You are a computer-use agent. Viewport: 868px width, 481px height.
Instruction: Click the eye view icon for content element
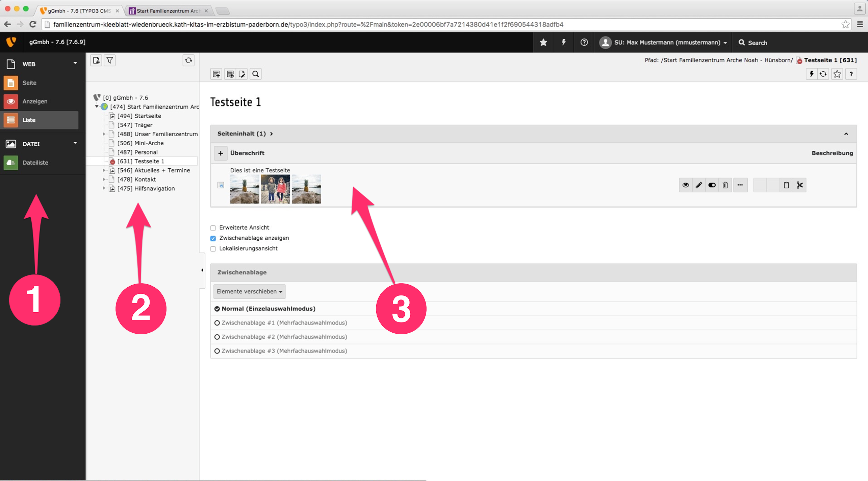(x=685, y=185)
